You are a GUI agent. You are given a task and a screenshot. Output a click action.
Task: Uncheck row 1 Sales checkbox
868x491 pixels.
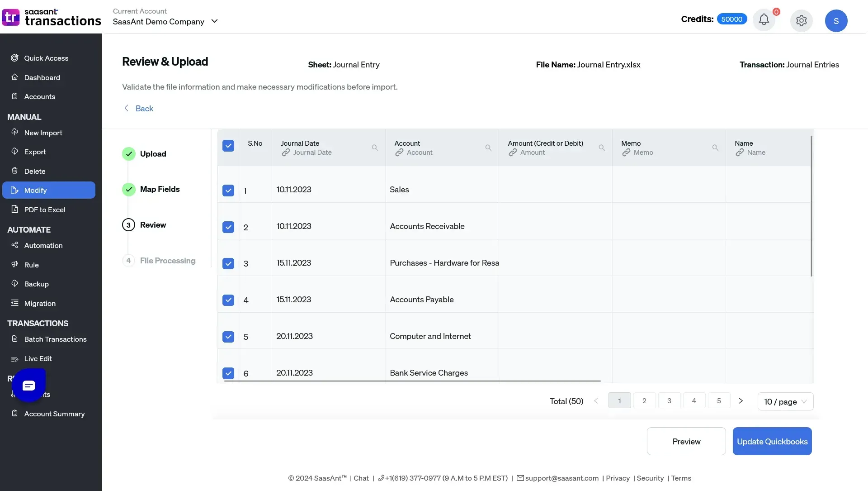coord(228,191)
